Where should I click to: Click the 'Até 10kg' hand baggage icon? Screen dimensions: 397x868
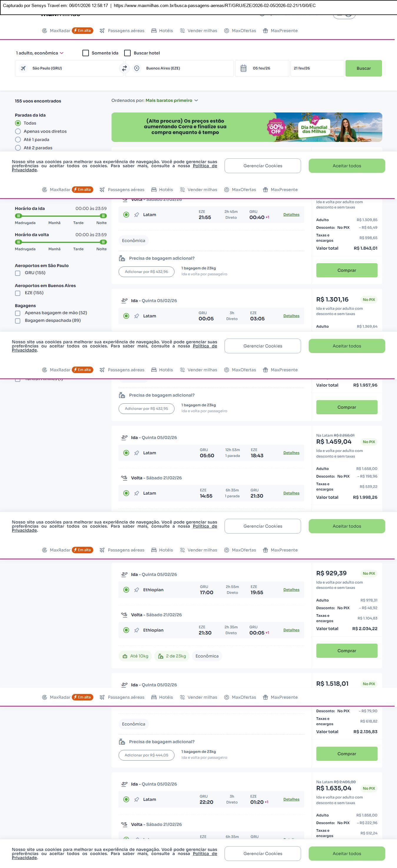pos(125,656)
